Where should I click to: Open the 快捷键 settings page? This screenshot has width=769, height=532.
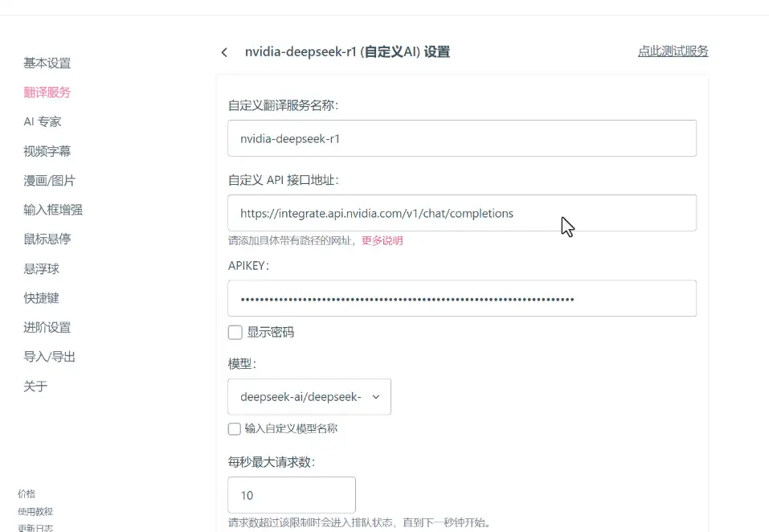tap(43, 297)
